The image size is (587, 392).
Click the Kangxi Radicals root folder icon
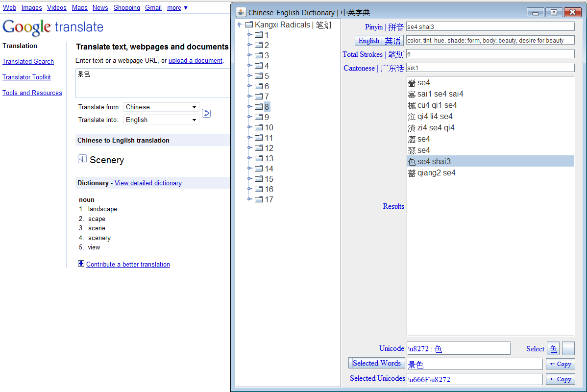[248, 24]
